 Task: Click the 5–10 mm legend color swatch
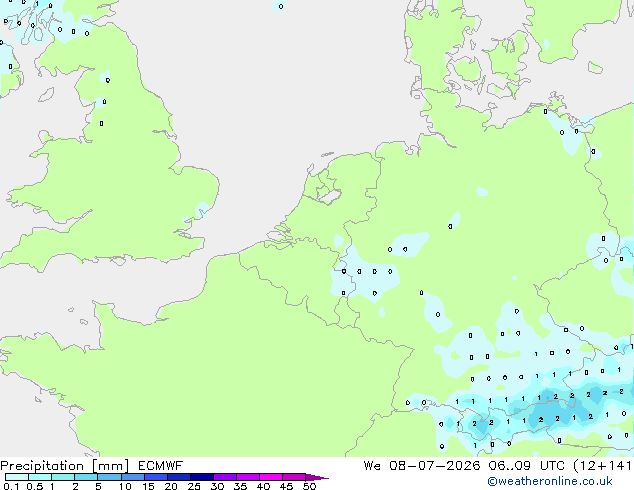tap(109, 477)
